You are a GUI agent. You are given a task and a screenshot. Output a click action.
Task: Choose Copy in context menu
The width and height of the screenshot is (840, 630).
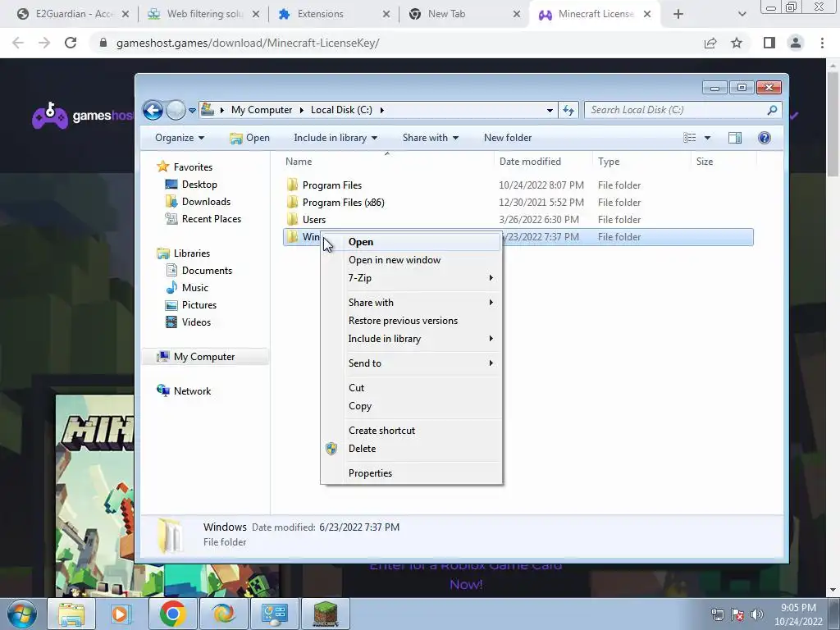tap(411, 406)
